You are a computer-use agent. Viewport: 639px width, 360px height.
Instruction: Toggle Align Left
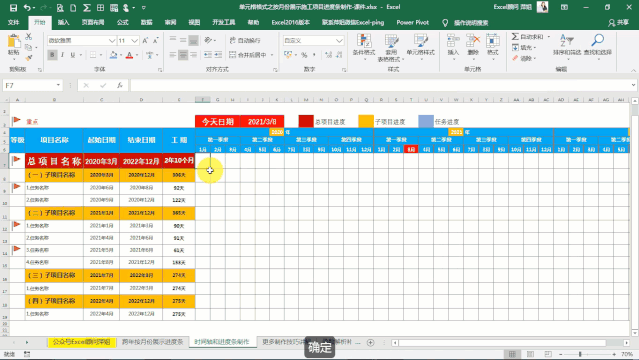[x=173, y=55]
